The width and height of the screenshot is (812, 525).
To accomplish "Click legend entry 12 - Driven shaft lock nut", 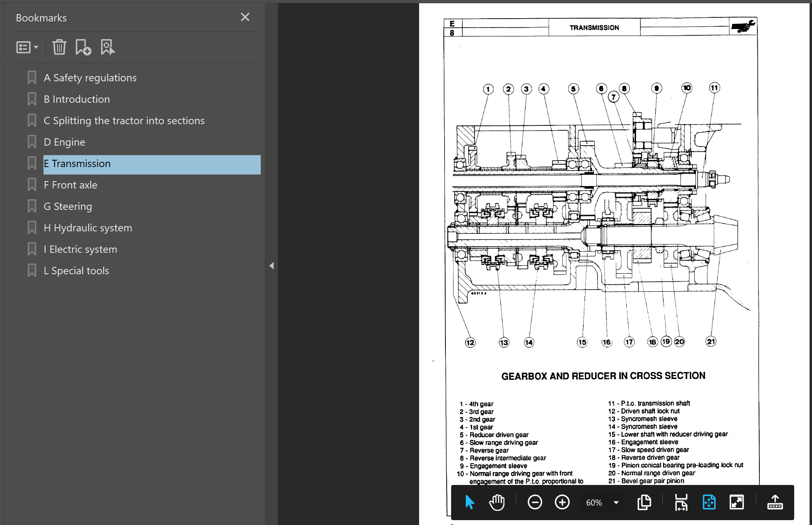I will point(644,411).
